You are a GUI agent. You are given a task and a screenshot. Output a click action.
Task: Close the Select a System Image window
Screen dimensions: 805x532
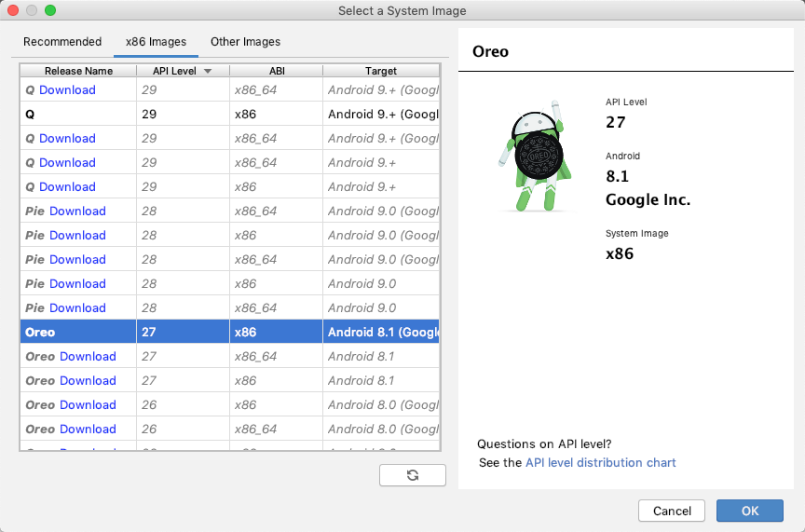(x=13, y=10)
